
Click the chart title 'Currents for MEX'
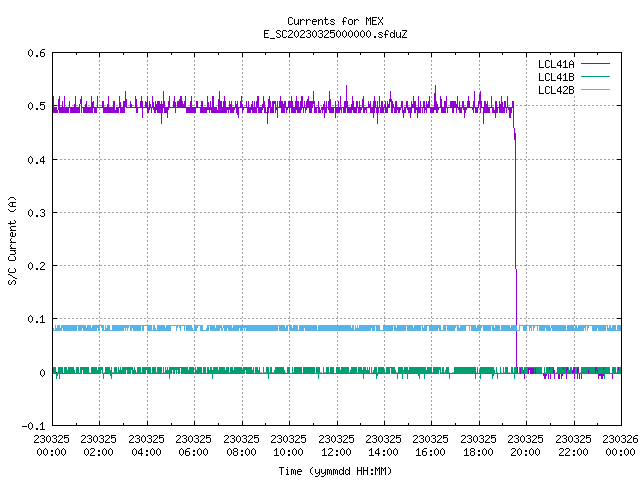(x=335, y=21)
